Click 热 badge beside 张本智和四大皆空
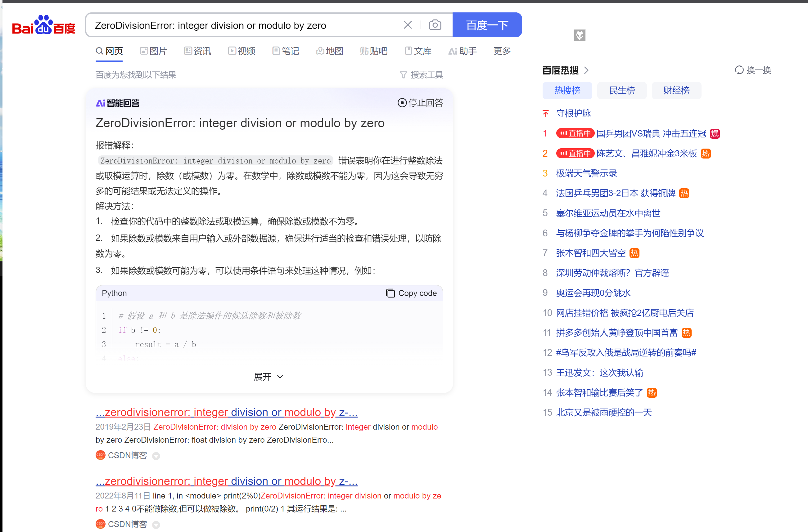This screenshot has width=808, height=532. coord(634,253)
